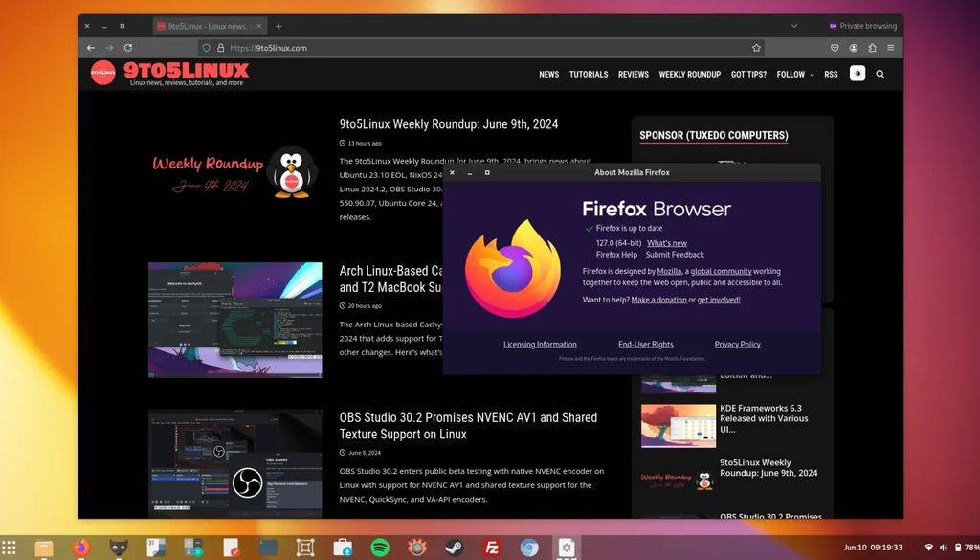The width and height of the screenshot is (980, 560).
Task: Open the 9to5Linux site search magnifier
Action: click(880, 74)
